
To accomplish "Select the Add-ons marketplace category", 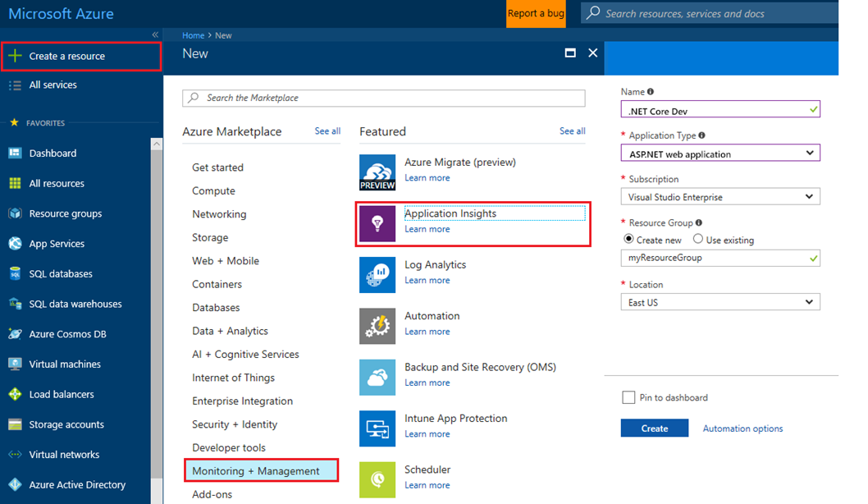I will [212, 494].
